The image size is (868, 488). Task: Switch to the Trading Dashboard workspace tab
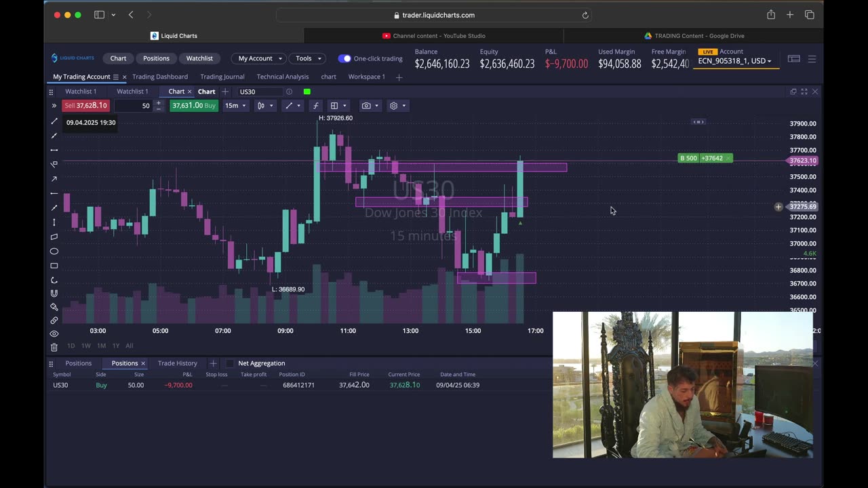click(x=160, y=77)
